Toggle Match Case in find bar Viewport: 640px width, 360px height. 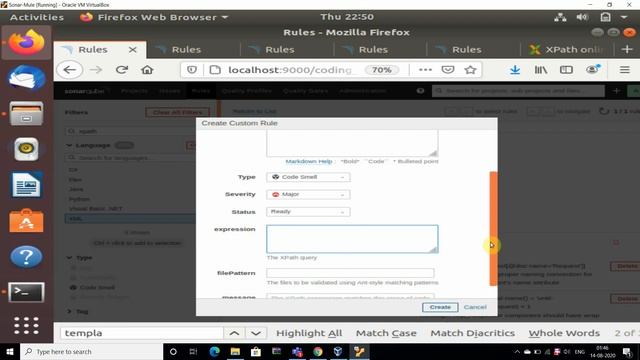tap(386, 333)
